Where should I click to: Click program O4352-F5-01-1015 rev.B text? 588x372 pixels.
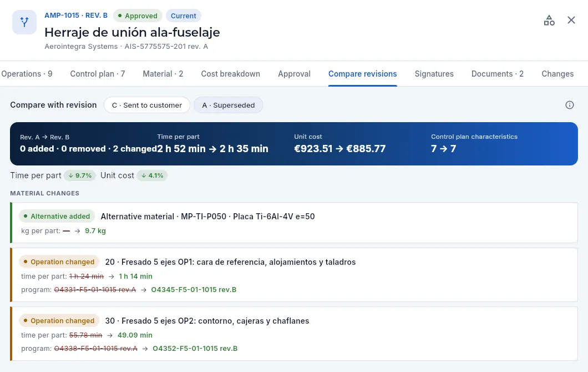coord(195,348)
